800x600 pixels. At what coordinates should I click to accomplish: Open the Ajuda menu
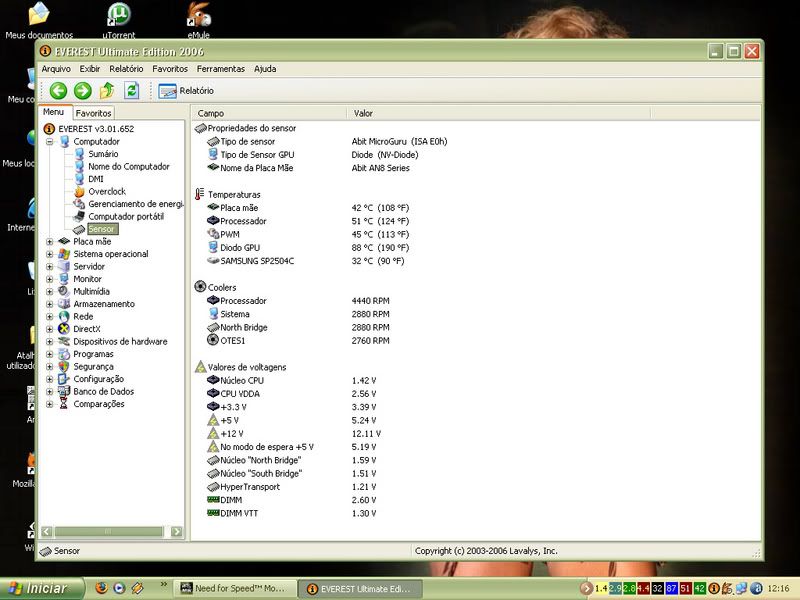pyautogui.click(x=265, y=69)
